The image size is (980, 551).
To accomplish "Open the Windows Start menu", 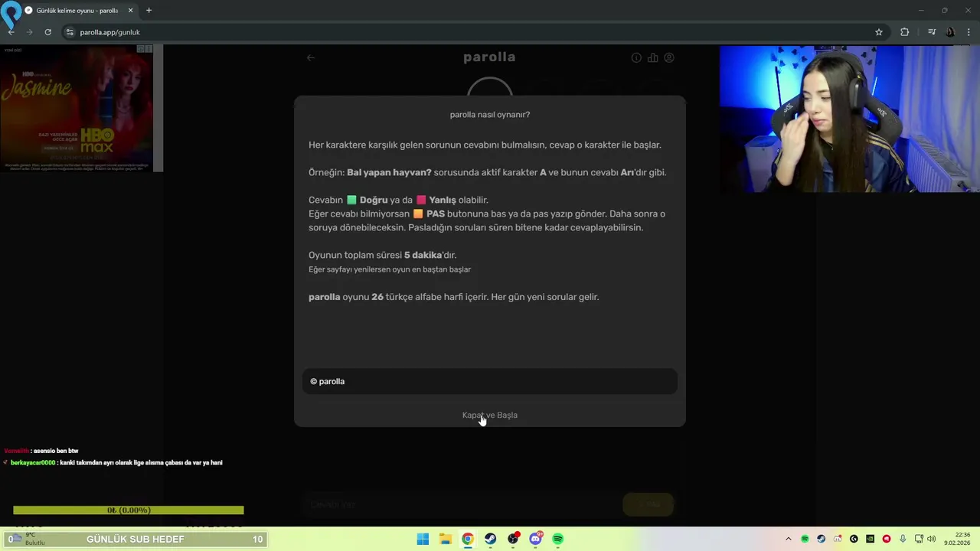I will [x=423, y=540].
